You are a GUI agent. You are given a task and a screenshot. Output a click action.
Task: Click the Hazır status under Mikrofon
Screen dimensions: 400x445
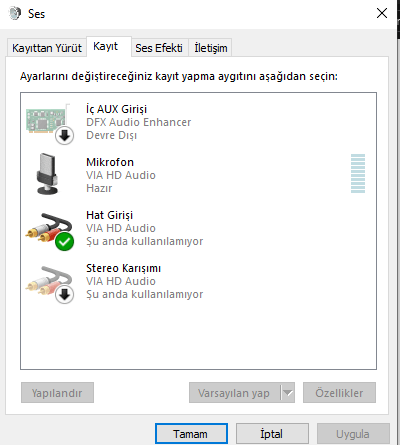[x=99, y=188]
